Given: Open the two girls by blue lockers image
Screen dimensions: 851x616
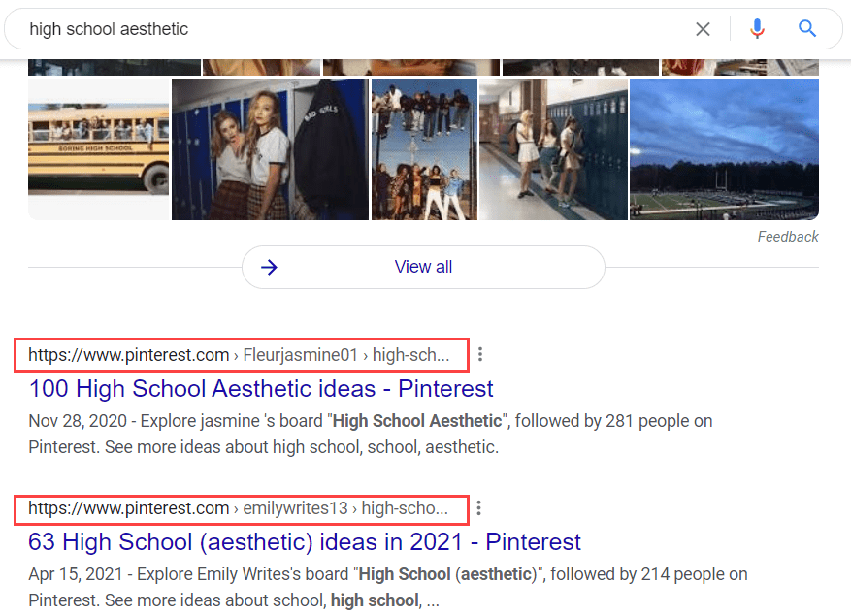Looking at the screenshot, I should click(x=270, y=149).
